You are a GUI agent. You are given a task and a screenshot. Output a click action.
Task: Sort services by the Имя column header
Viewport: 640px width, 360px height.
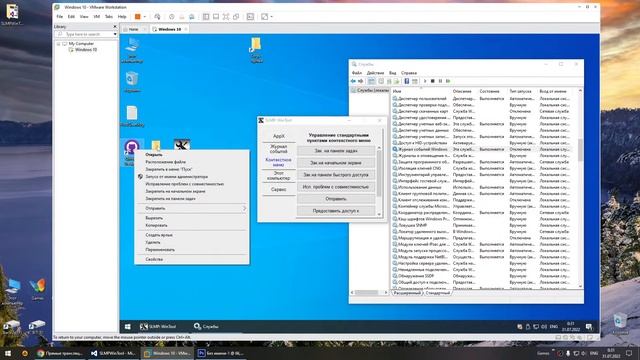point(421,91)
